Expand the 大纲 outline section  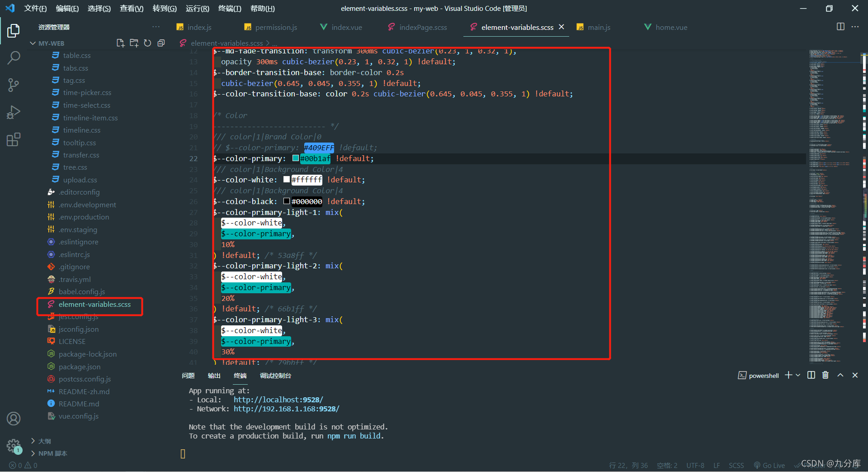click(41, 441)
